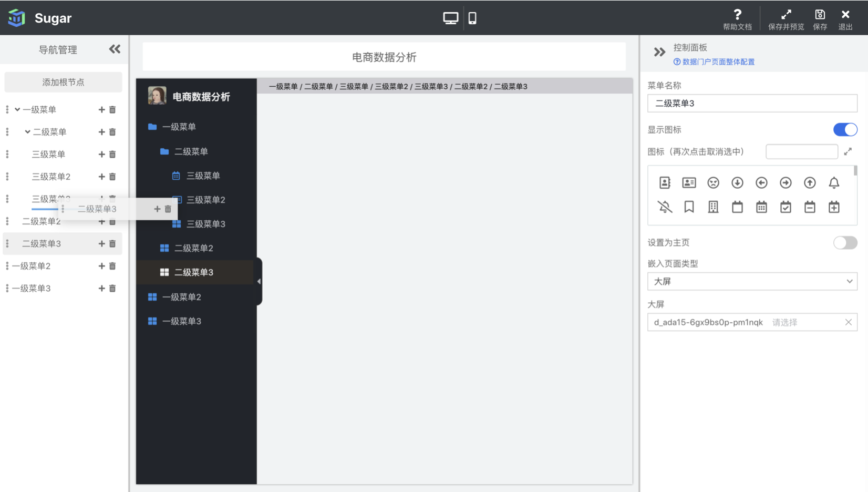Enable the 设置为主页 switch
Image resolution: width=868 pixels, height=492 pixels.
845,242
